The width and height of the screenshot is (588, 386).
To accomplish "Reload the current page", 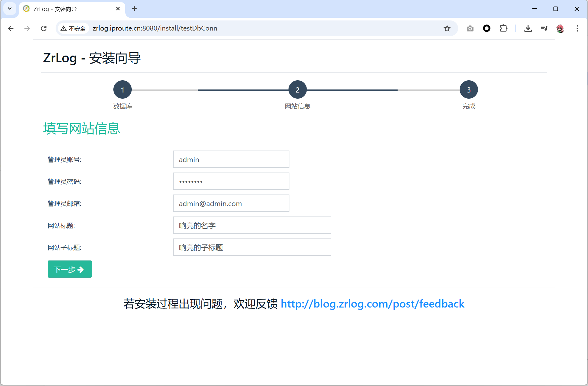I will pos(44,28).
